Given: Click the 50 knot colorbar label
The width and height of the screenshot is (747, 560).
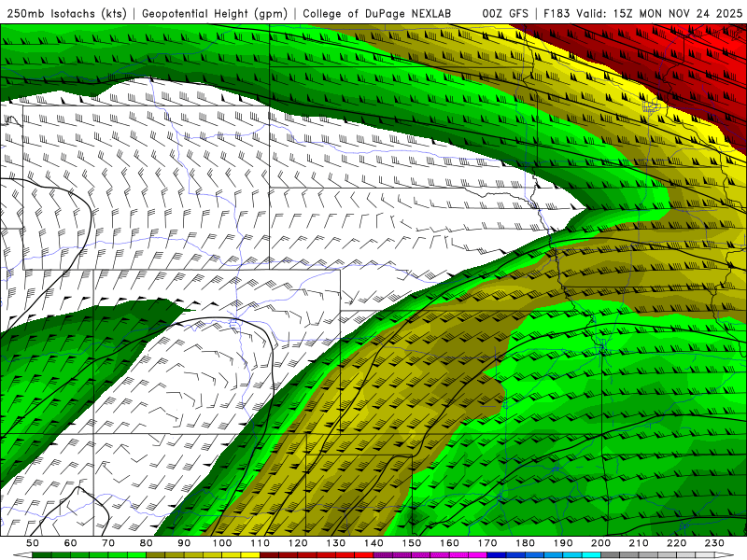Looking at the screenshot, I should [33, 543].
